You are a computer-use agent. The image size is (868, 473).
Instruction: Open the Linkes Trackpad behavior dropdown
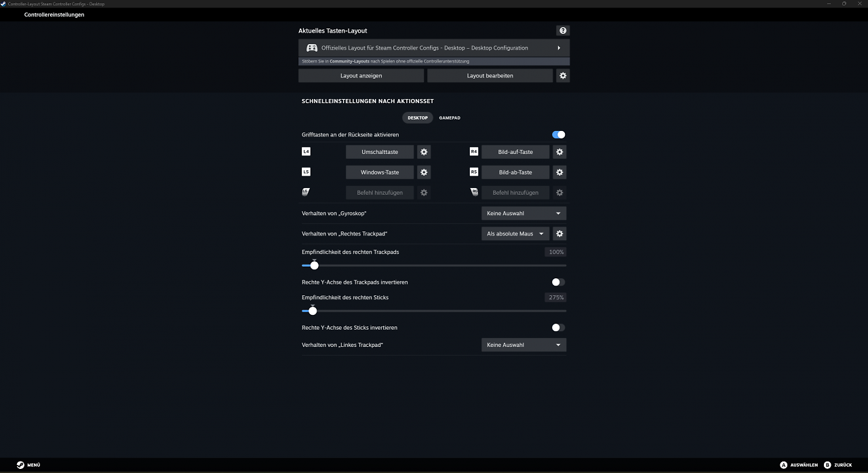(x=524, y=345)
